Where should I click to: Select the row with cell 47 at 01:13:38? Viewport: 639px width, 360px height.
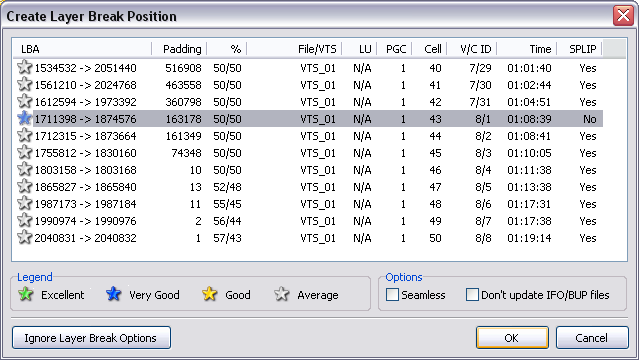coord(308,187)
